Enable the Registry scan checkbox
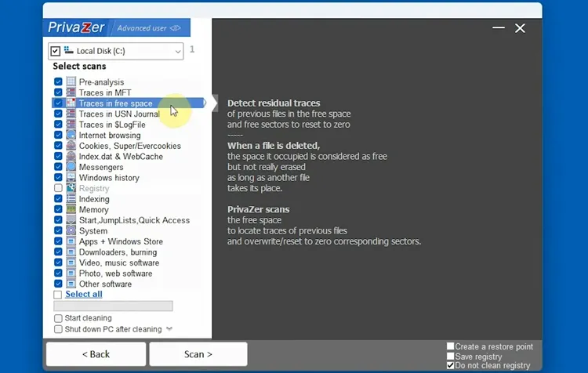588x373 pixels. [x=58, y=188]
